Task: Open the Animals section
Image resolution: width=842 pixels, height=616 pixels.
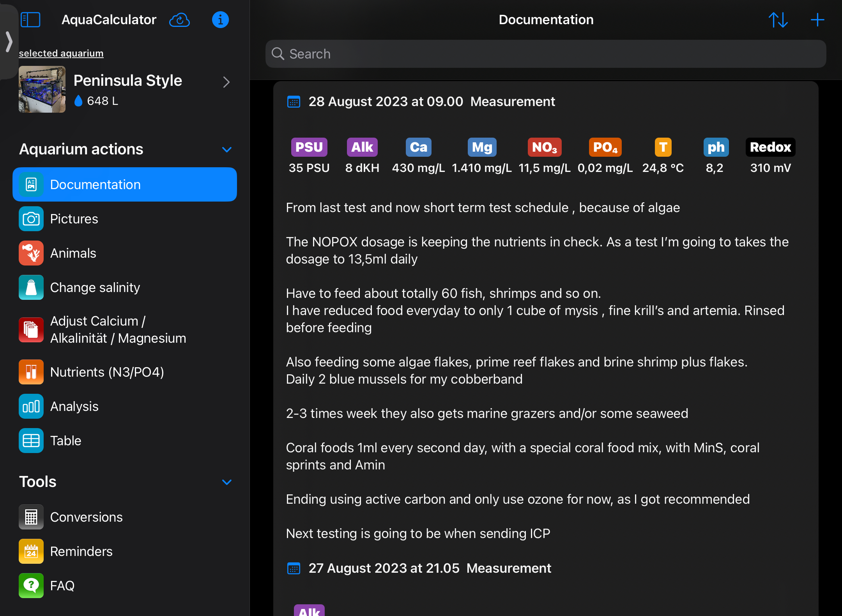Action: point(73,253)
